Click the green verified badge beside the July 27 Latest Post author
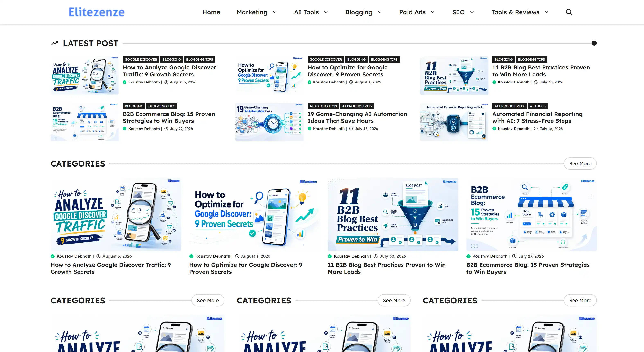Image resolution: width=644 pixels, height=352 pixels. coord(125,129)
